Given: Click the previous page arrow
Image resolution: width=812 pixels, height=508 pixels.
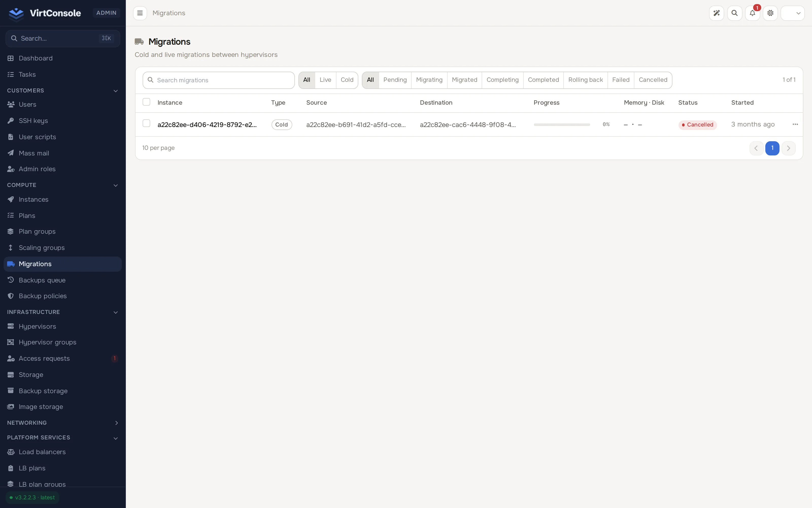Looking at the screenshot, I should (756, 148).
